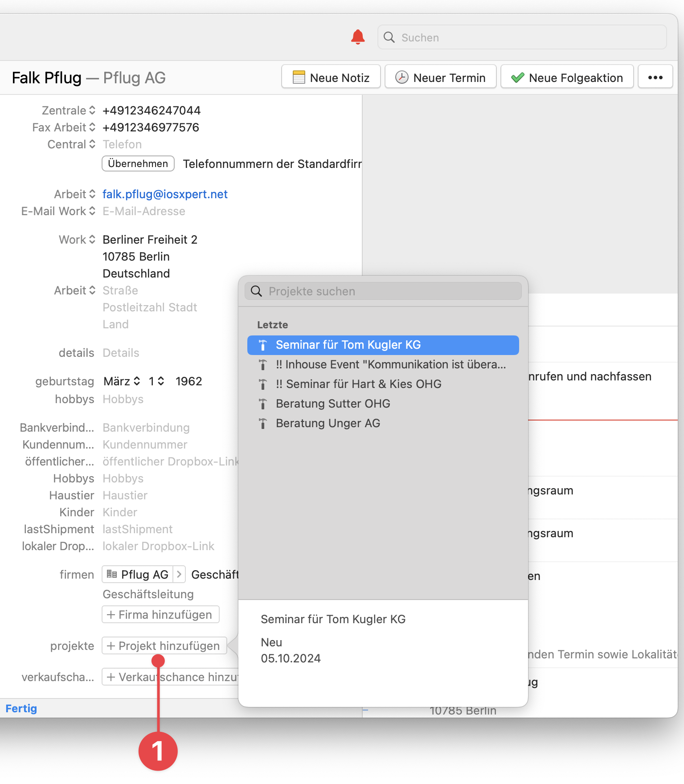Viewport: 684px width, 784px height.
Task: Click the magnifier icon in Projekte suchen
Action: coord(256,291)
